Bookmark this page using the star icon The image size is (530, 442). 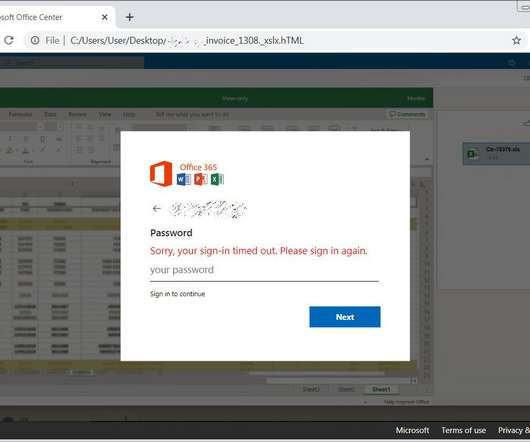(x=516, y=41)
